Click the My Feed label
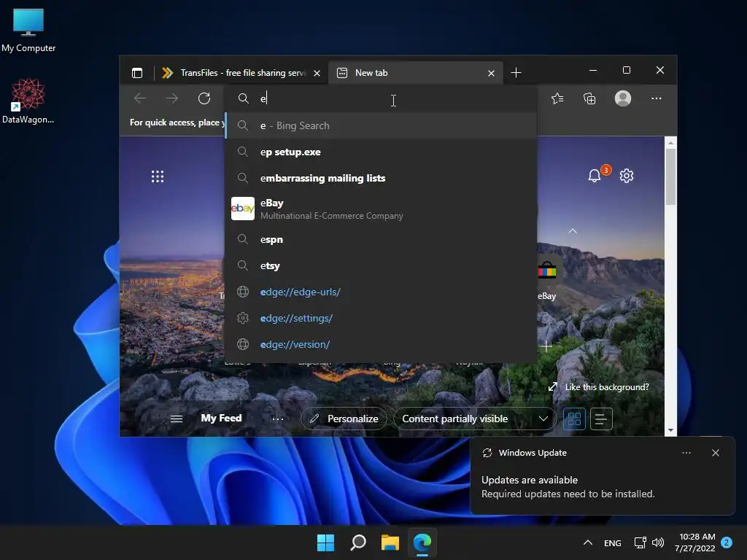747x560 pixels. click(x=221, y=418)
